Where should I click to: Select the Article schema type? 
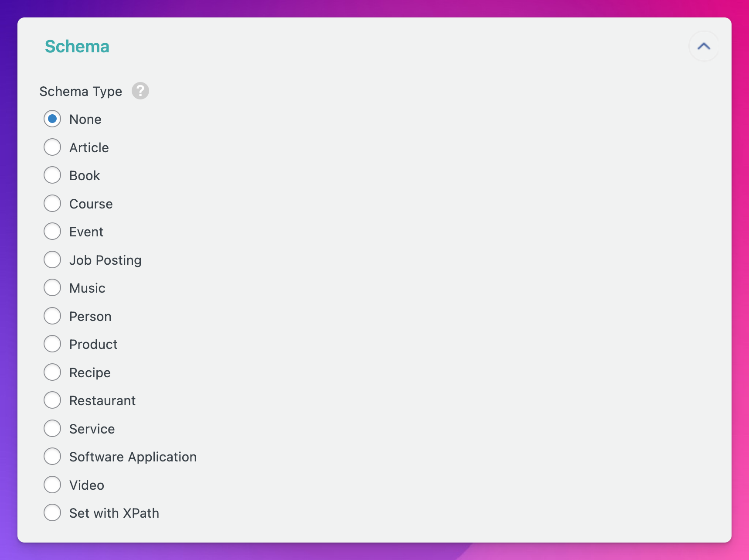click(52, 147)
